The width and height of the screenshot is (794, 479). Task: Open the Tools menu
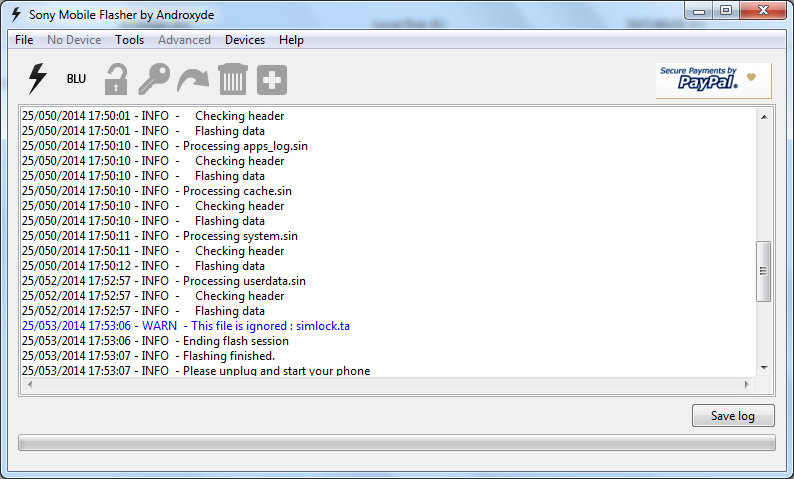point(130,39)
